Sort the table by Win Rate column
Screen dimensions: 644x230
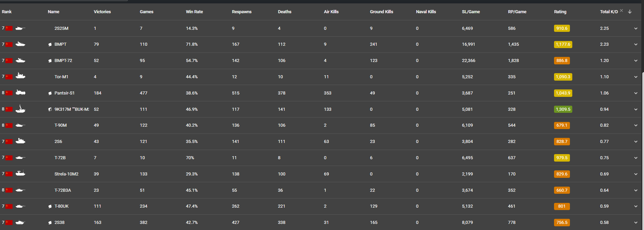click(x=194, y=12)
